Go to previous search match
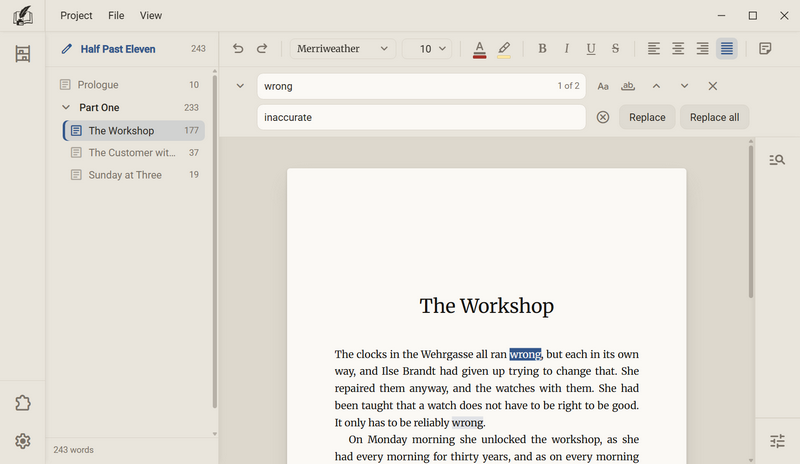The width and height of the screenshot is (800, 464). 656,86
